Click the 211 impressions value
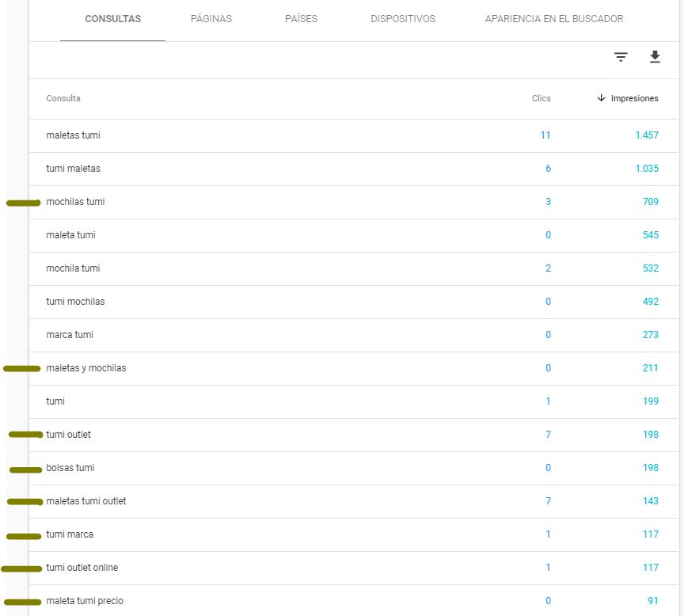This screenshot has height=616, width=684. click(x=651, y=367)
